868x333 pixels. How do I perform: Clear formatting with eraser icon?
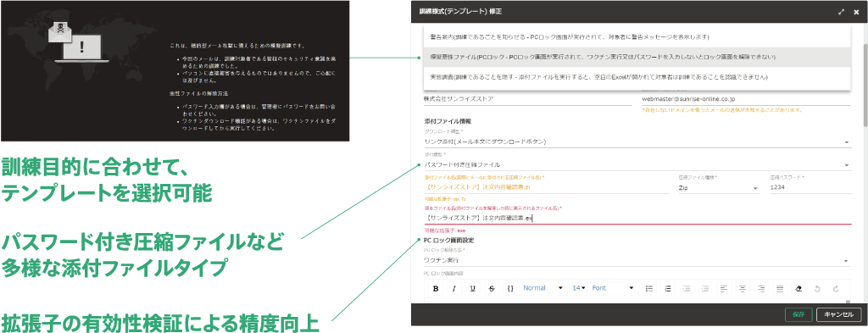click(798, 288)
